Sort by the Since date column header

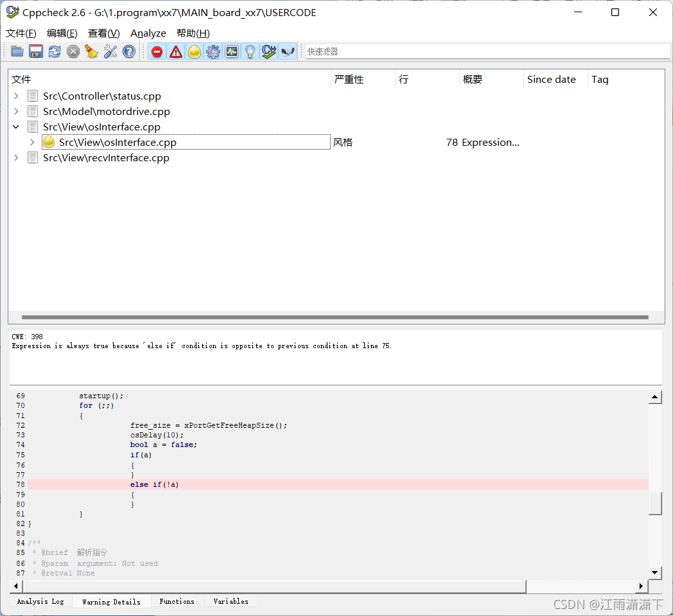coord(555,80)
